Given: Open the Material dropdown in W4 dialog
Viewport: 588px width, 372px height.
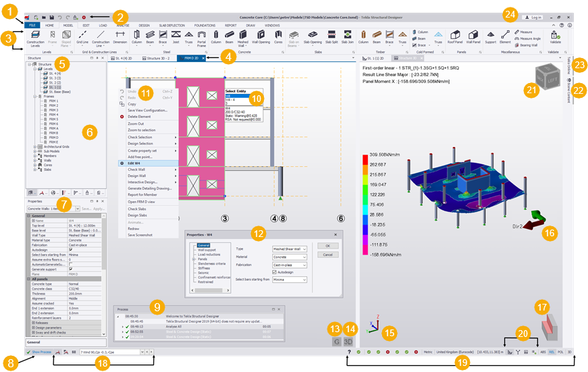Looking at the screenshot, I should [290, 257].
